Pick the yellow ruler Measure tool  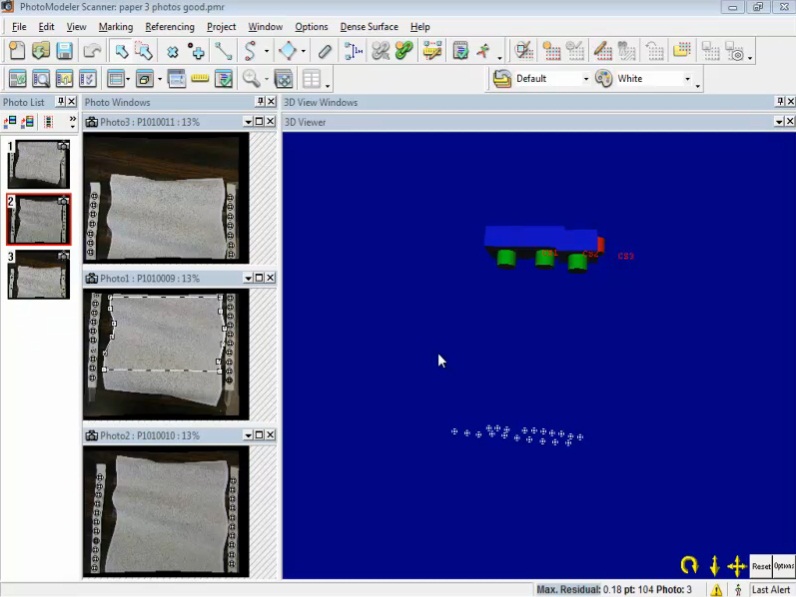pos(200,79)
